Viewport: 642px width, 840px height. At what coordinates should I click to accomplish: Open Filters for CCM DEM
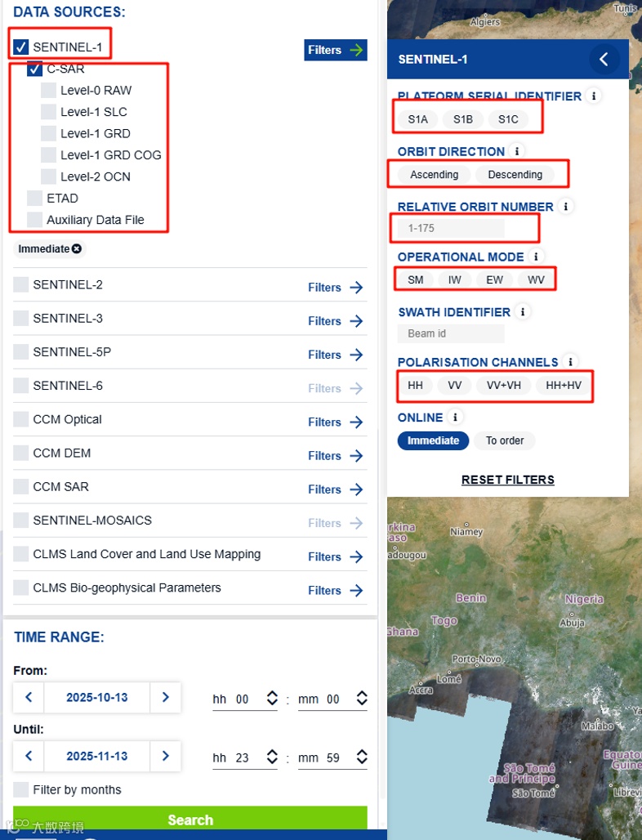(x=336, y=456)
